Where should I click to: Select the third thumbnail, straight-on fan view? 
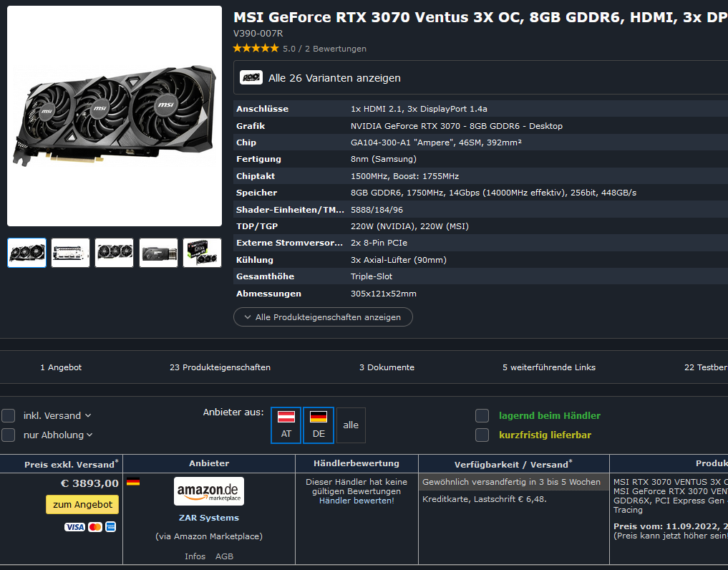(x=115, y=253)
